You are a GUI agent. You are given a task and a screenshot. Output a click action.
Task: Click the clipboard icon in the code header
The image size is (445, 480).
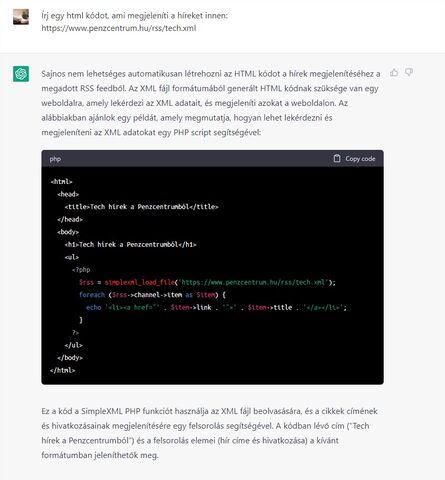pos(337,158)
